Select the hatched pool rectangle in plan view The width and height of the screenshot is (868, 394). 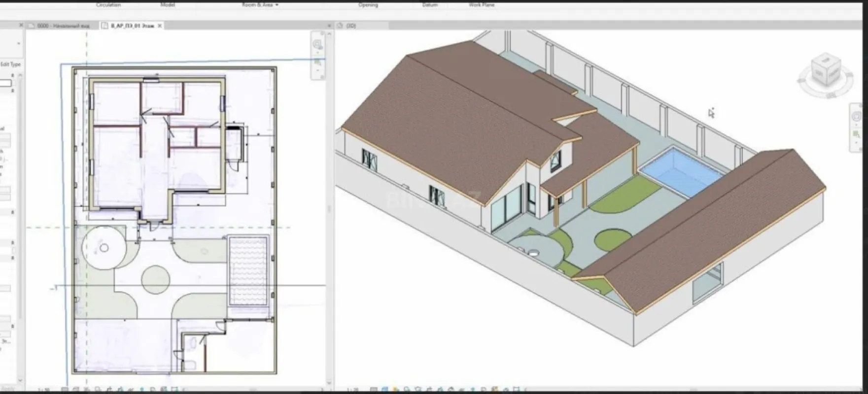(248, 270)
